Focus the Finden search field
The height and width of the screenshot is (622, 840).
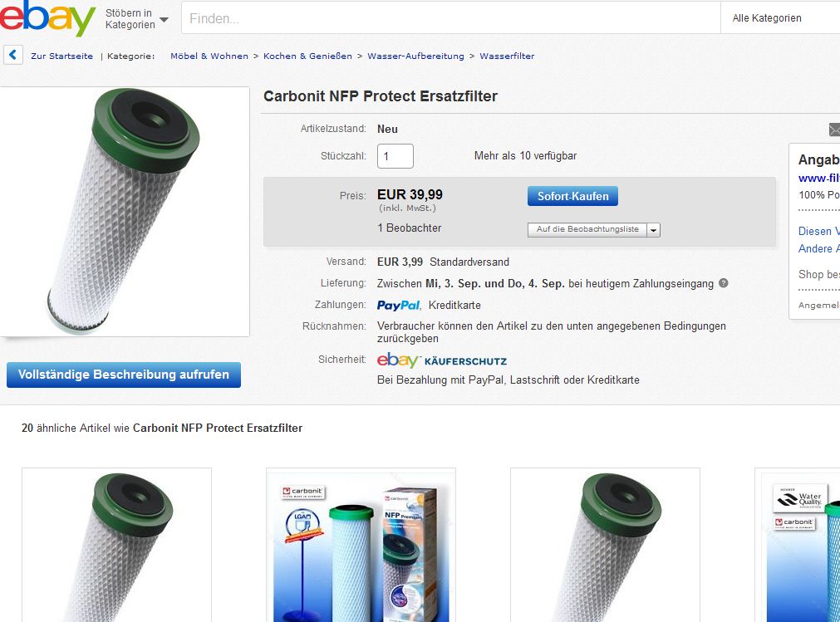(x=450, y=18)
